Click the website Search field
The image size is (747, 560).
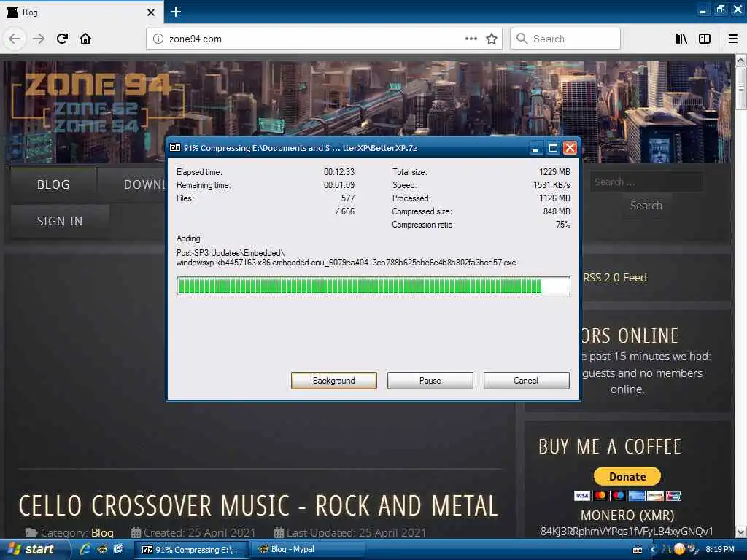tap(646, 182)
